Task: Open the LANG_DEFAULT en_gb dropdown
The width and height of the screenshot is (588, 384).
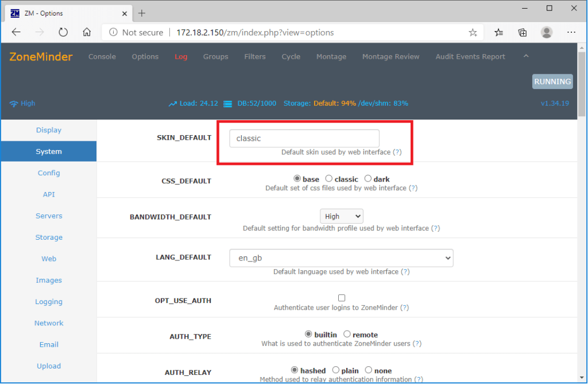Action: click(341, 258)
